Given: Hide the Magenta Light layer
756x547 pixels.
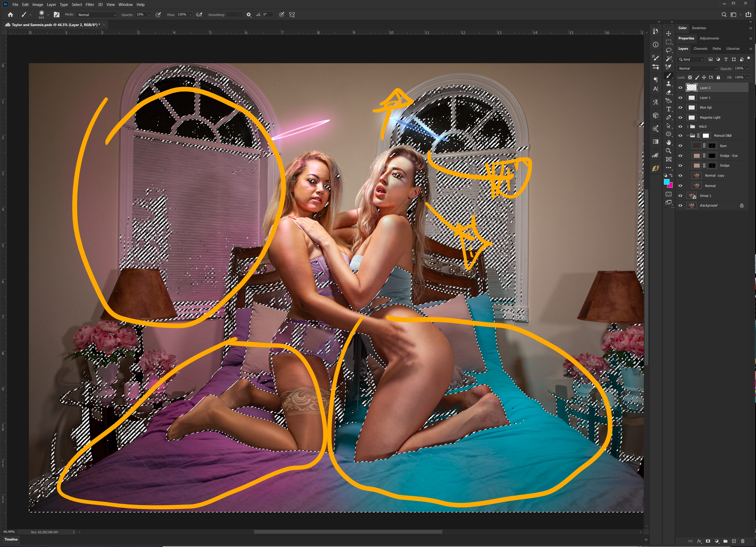Looking at the screenshot, I should (680, 117).
